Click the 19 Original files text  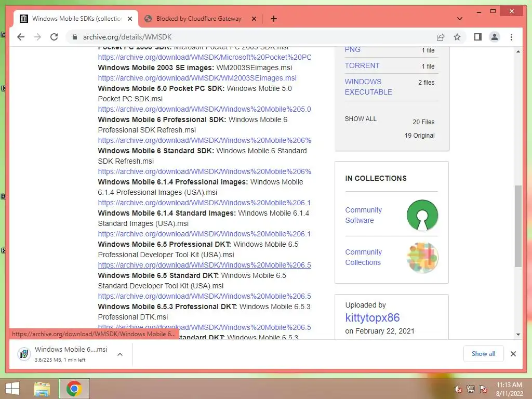[x=419, y=136]
